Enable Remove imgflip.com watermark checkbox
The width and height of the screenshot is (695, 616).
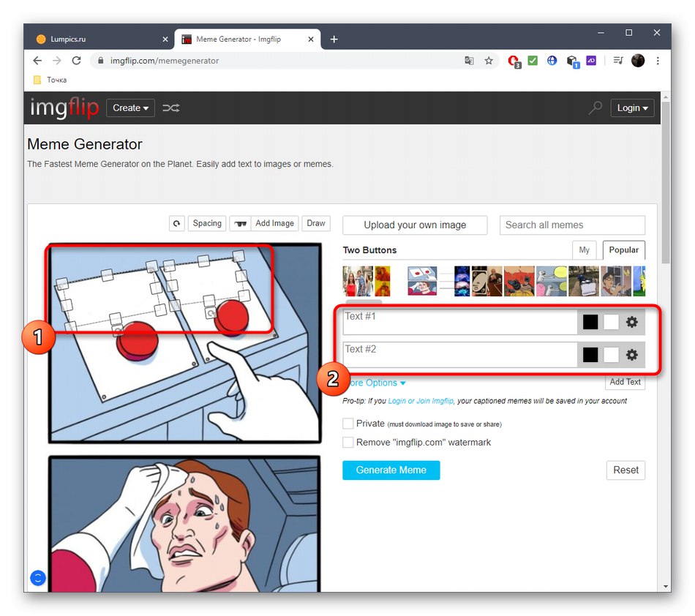click(x=348, y=443)
